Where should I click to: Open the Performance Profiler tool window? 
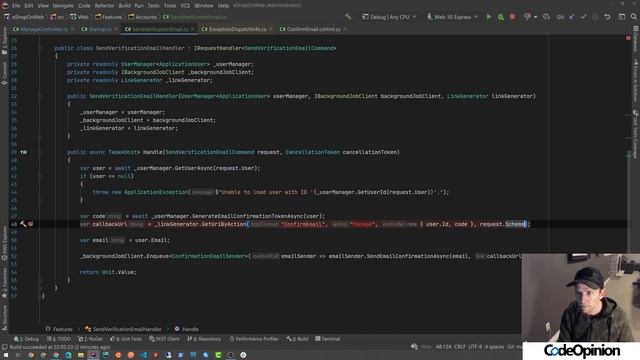[x=253, y=339]
